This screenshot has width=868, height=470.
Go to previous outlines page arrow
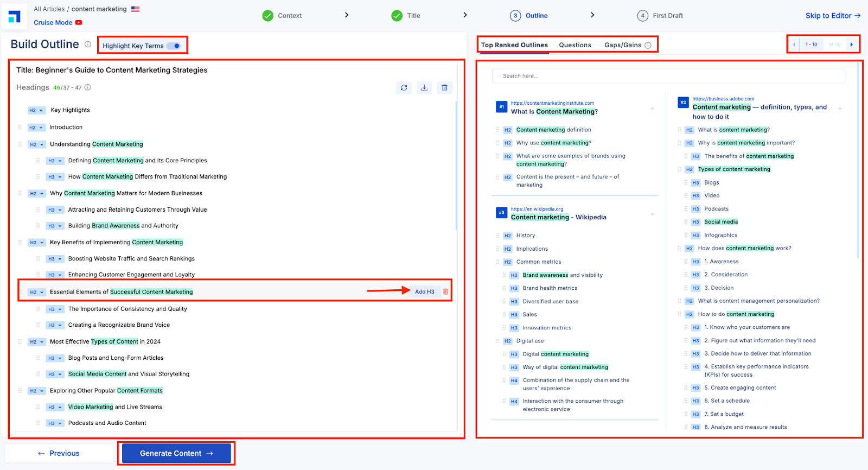pos(794,45)
